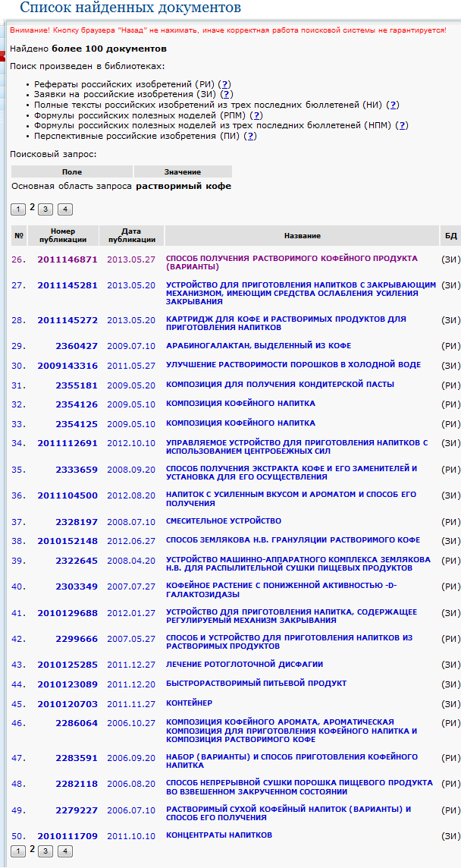Click row number 45. in results

click(x=18, y=704)
